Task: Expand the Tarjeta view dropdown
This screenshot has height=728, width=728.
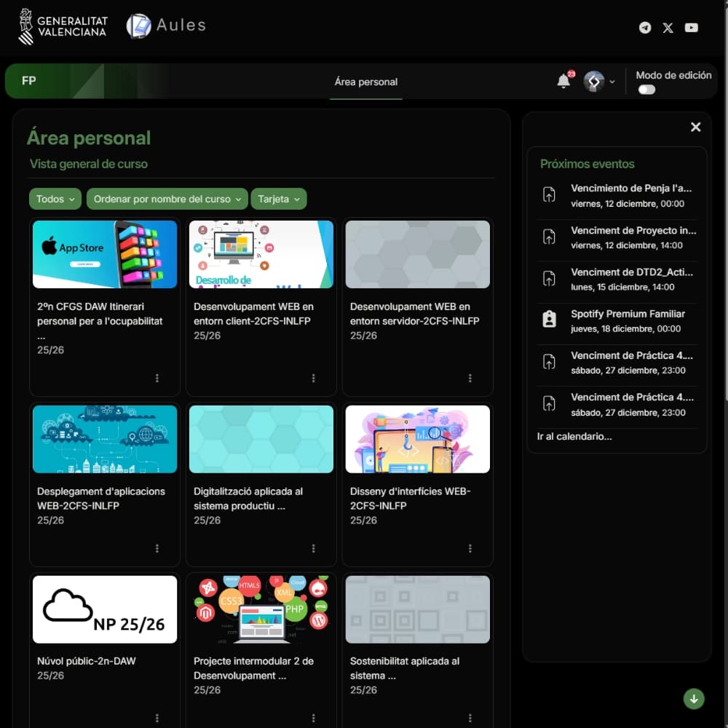Action: (x=278, y=199)
